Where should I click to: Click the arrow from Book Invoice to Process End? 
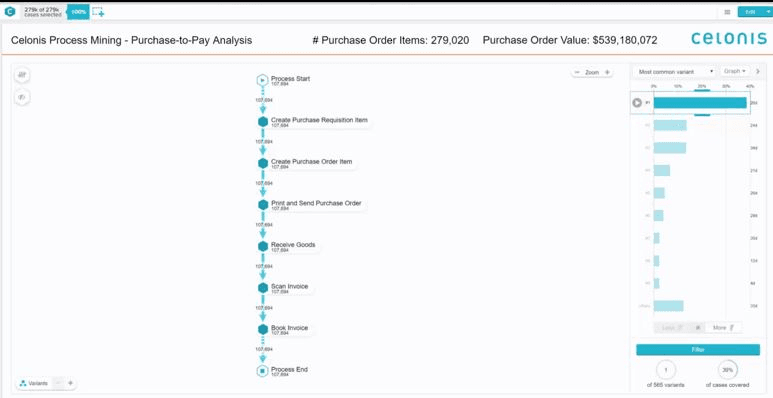pos(263,350)
